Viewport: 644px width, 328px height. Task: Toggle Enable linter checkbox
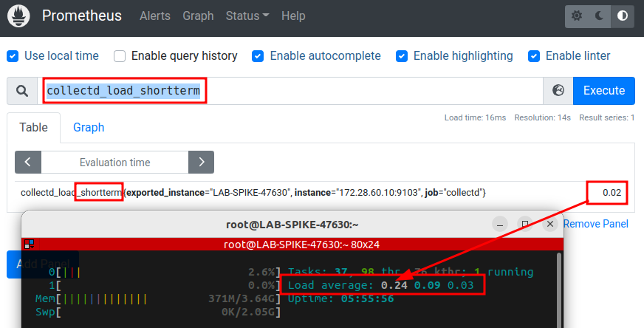click(534, 56)
